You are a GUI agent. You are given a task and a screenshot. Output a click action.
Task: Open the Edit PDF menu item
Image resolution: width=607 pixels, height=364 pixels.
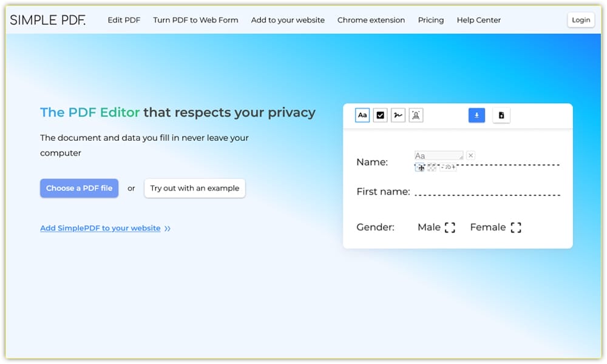(x=124, y=20)
